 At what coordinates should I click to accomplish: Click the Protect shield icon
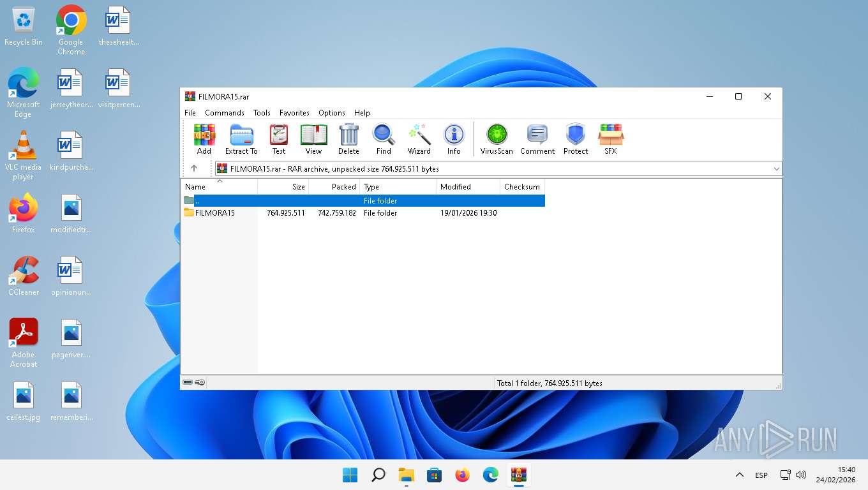click(x=576, y=139)
